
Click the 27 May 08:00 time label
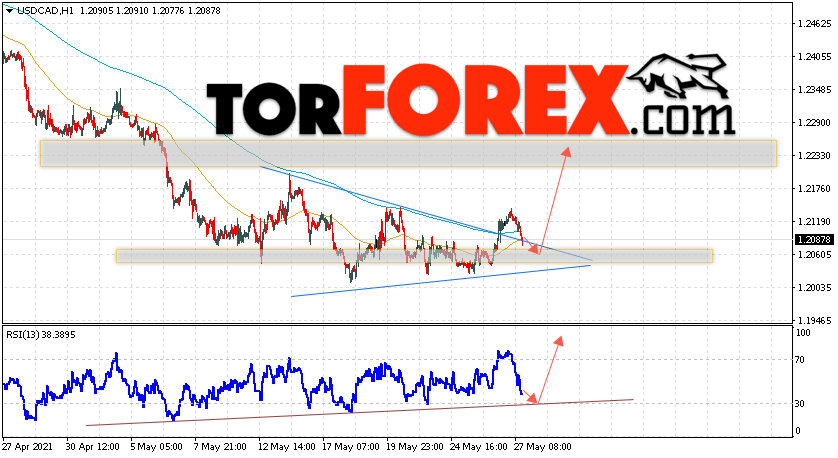542,447
